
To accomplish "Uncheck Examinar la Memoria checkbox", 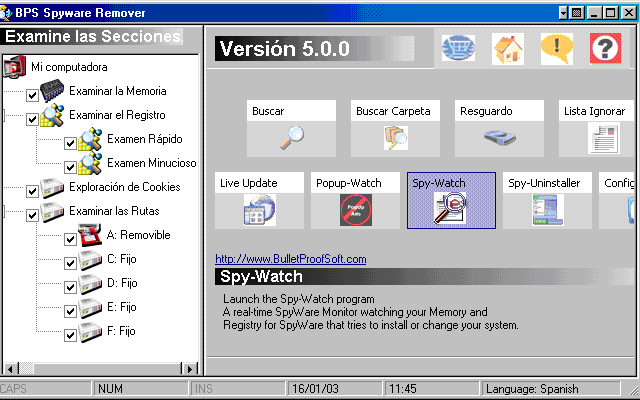I will (x=32, y=95).
